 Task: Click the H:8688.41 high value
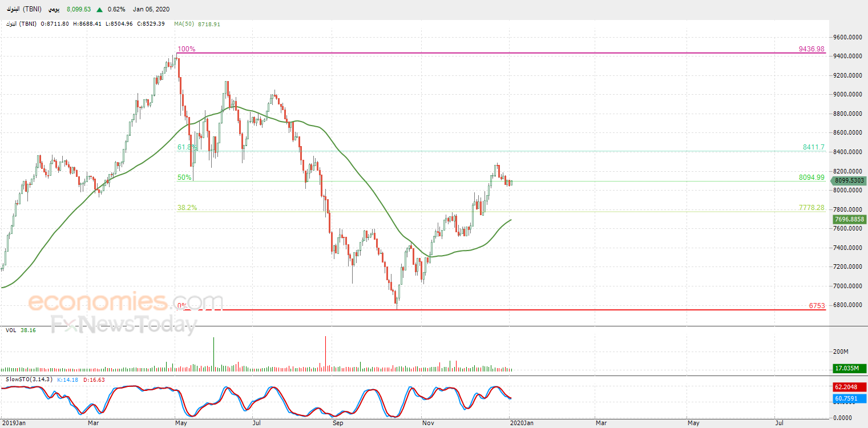pyautogui.click(x=87, y=24)
